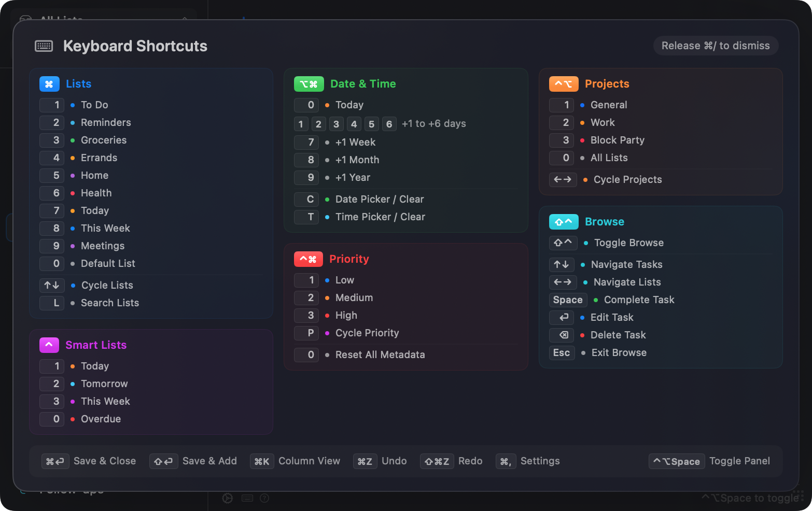Click the ⇧⌘Z keycap beside Redo

(x=437, y=461)
